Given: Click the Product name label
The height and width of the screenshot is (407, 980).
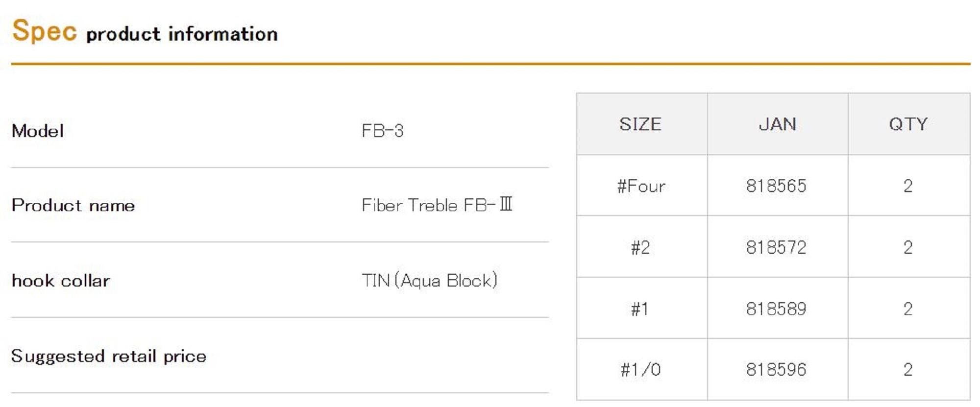Looking at the screenshot, I should click(73, 205).
